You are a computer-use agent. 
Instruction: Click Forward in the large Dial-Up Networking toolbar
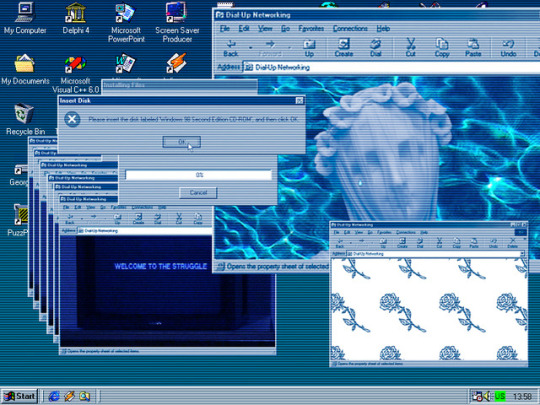coord(270,48)
